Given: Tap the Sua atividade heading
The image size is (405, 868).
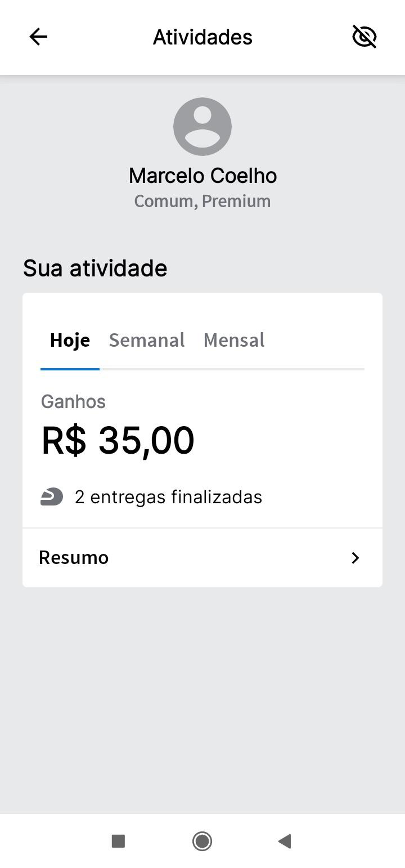Looking at the screenshot, I should pos(95,268).
